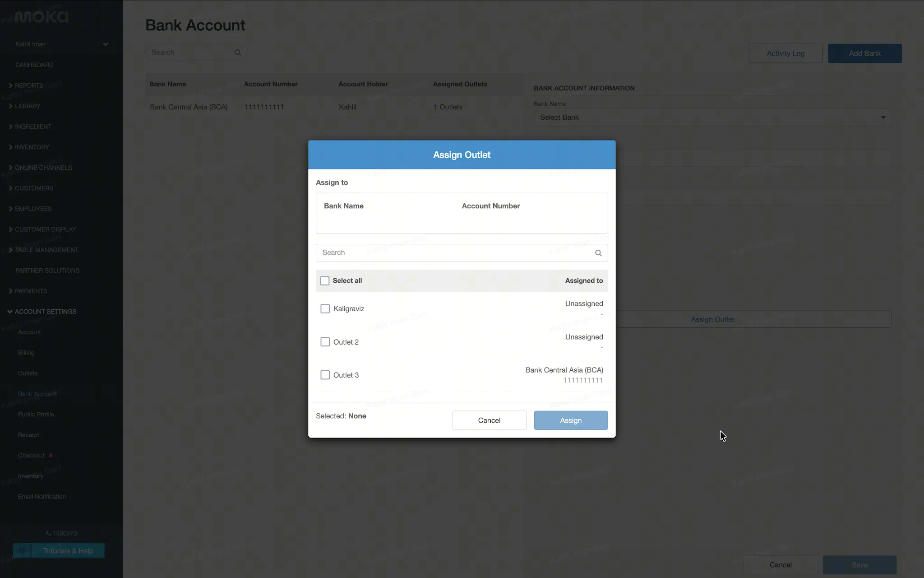This screenshot has width=924, height=578.
Task: Click the Cancel button next to Save
Action: (781, 565)
